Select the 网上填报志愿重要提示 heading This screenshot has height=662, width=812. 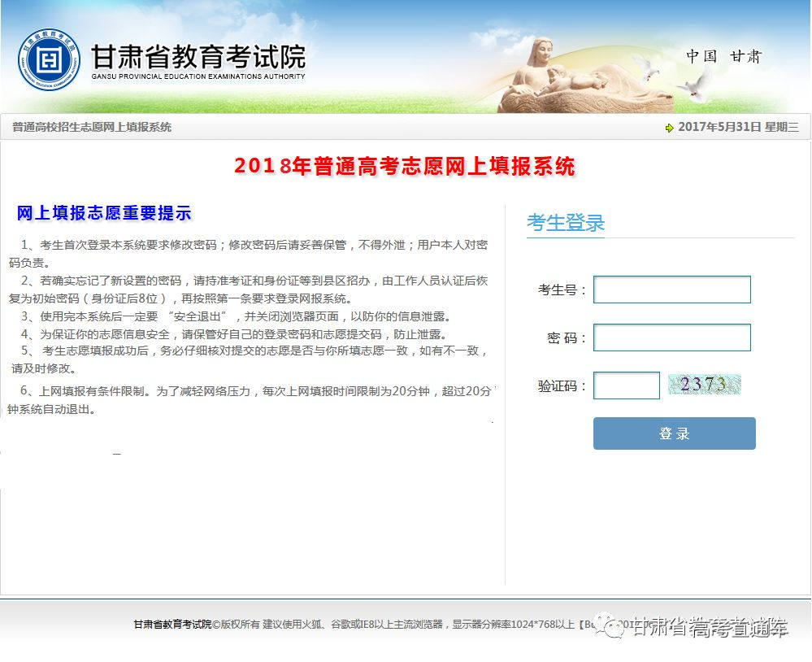(x=104, y=213)
